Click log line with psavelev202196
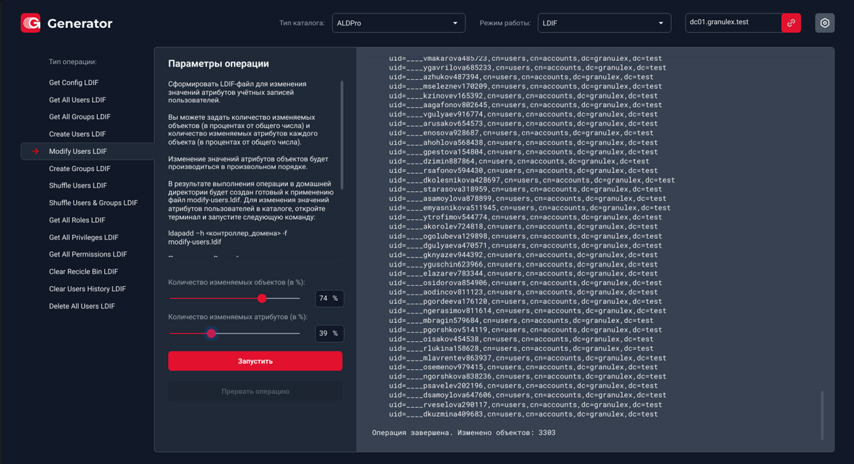 (523, 386)
